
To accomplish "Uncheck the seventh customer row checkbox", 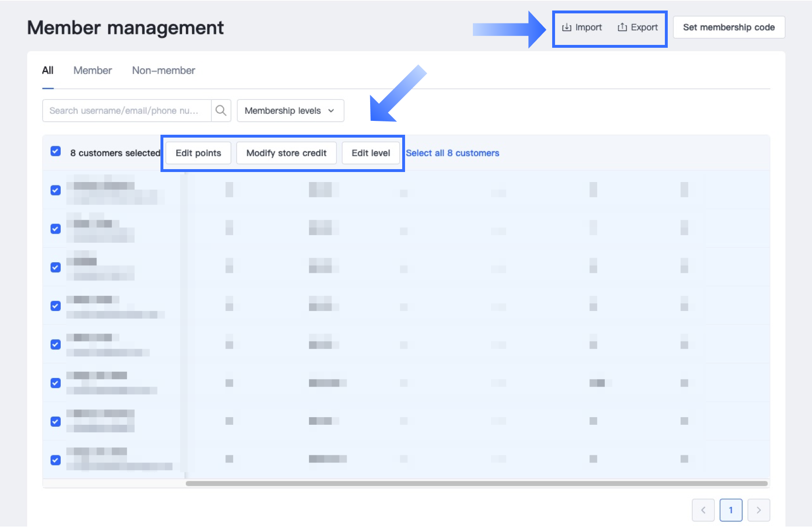I will 55,421.
